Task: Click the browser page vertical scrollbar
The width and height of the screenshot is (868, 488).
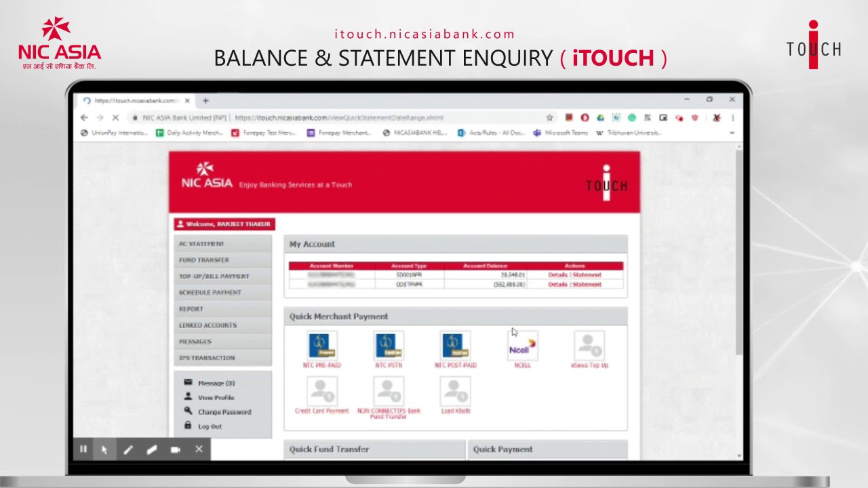Action: pos(738,251)
